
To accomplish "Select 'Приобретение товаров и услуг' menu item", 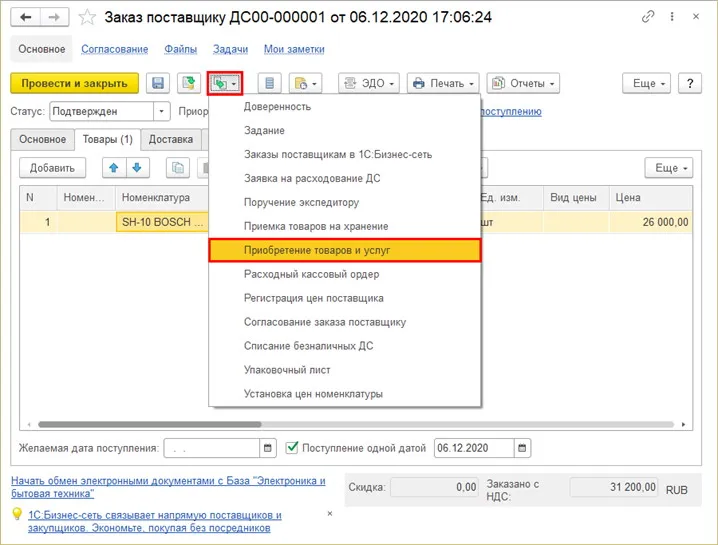I will tap(344, 250).
